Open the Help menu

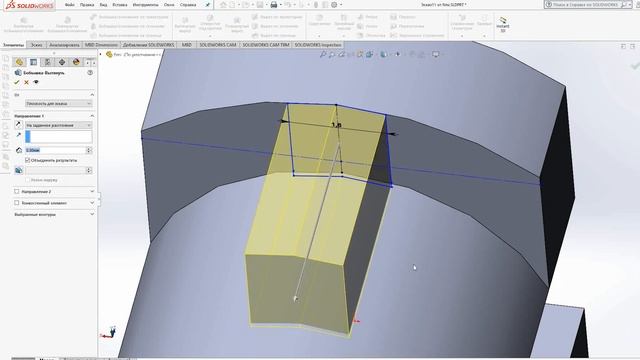pos(188,5)
